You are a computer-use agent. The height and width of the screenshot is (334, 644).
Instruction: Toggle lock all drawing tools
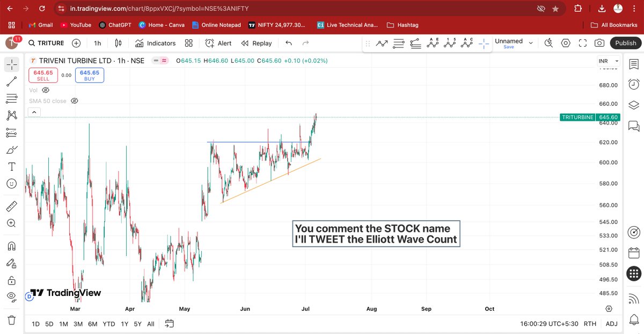click(x=11, y=280)
